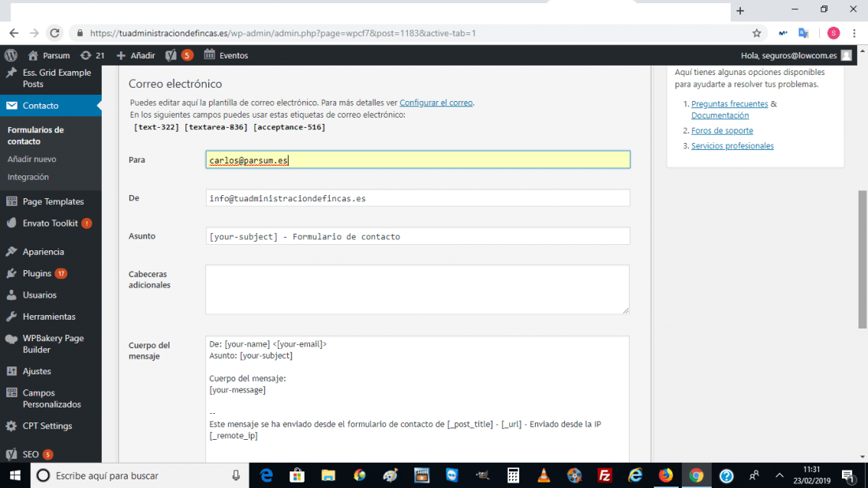Open the CPT Settings gear icon

pyautogui.click(x=11, y=426)
